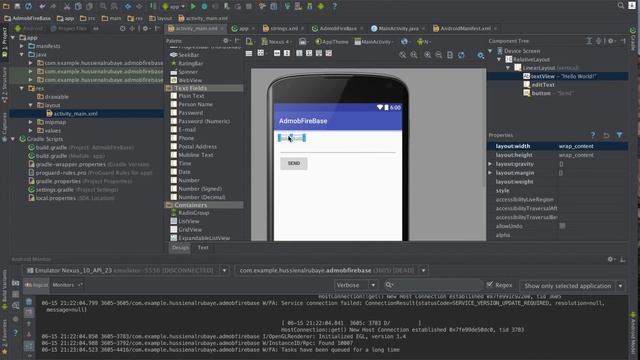Click the green Run app button
Viewport: 640px width, 360px height.
(193, 6)
